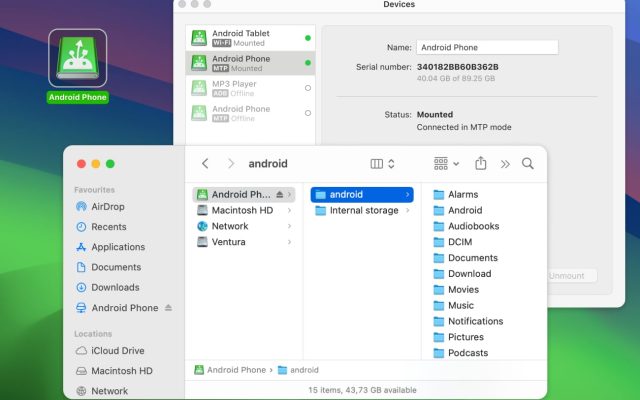
Task: Click the Finder window close button
Action: click(81, 164)
